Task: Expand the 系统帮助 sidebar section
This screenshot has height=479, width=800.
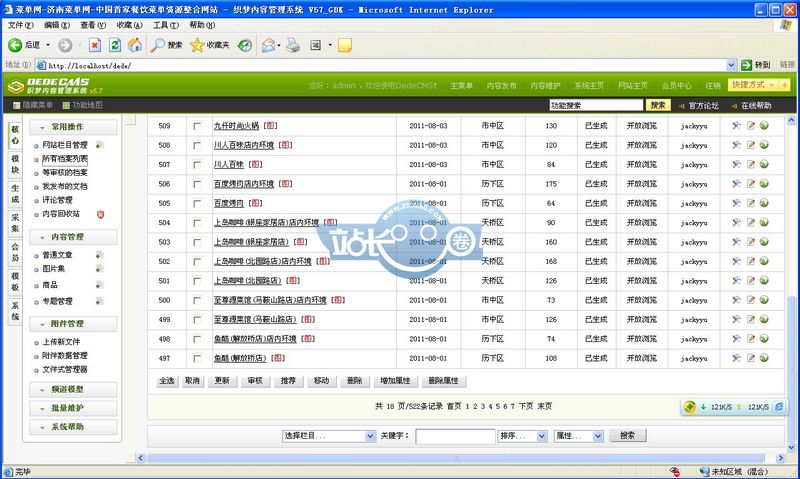Action: (x=73, y=426)
